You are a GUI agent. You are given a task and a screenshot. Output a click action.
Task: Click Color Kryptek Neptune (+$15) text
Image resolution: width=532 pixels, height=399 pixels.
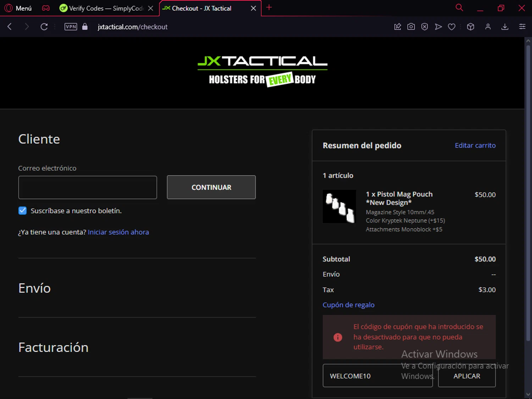point(405,221)
